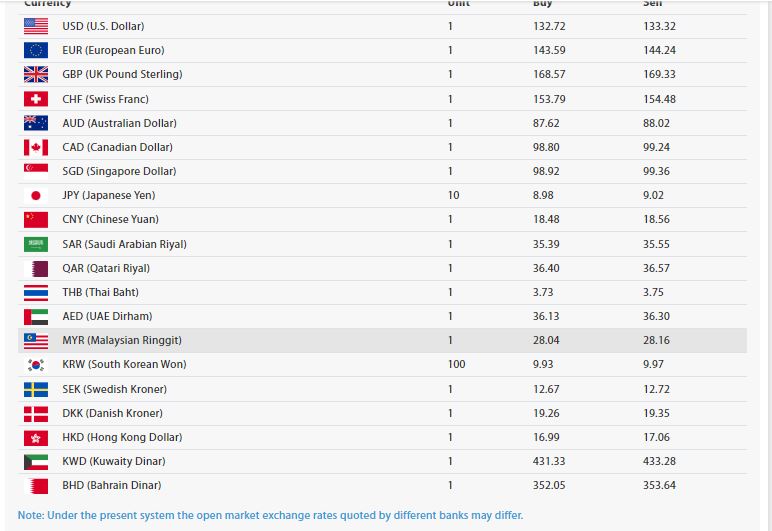
Task: Click the Australian flag icon
Action: pos(36,123)
